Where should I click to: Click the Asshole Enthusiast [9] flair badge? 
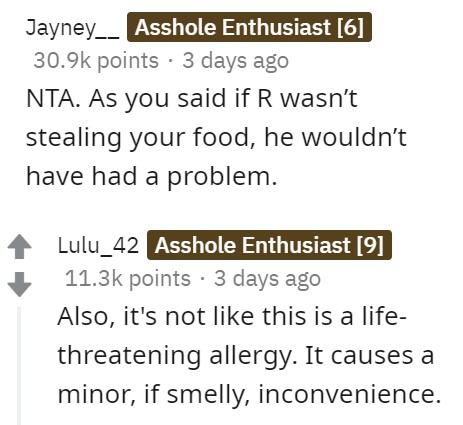pos(269,245)
